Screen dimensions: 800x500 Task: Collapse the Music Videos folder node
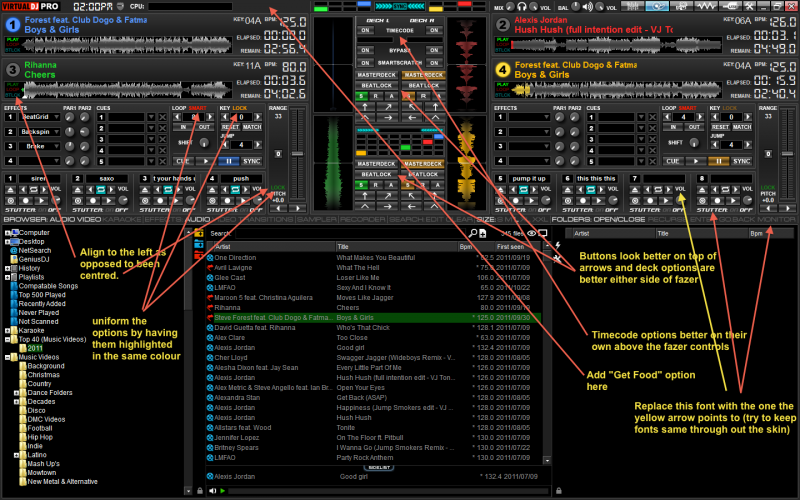[8, 357]
